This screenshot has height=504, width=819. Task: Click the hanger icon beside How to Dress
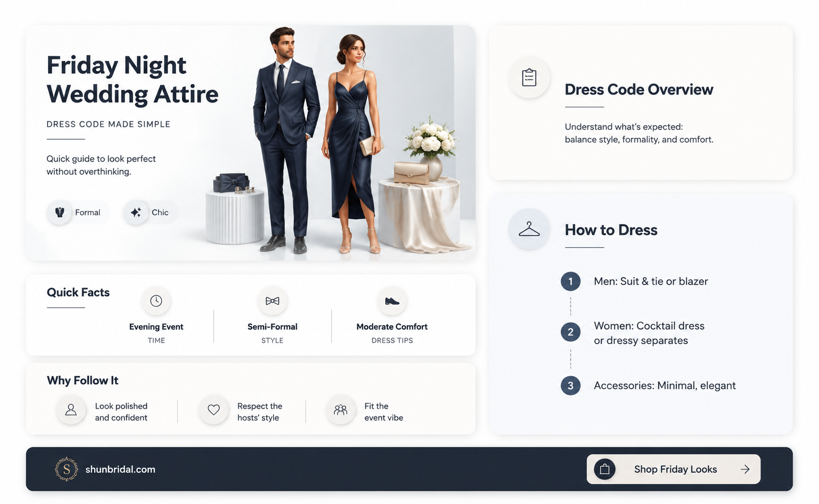(x=529, y=229)
